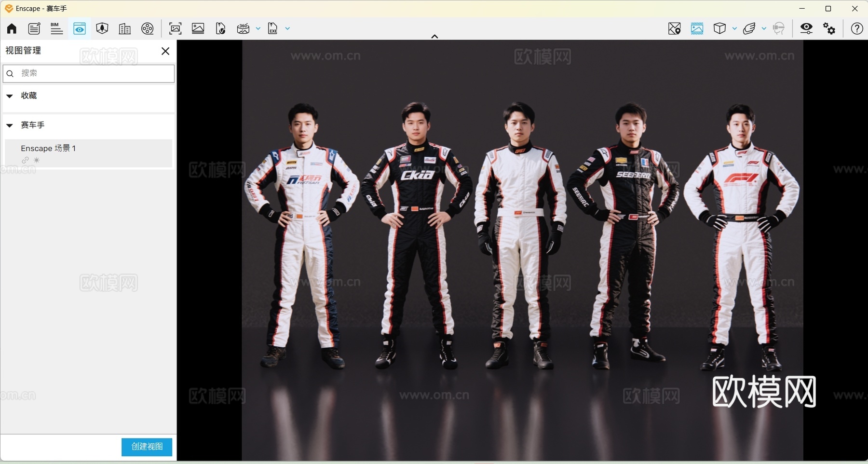Click the batch rendering image icon
This screenshot has height=464, width=868.
pos(198,28)
